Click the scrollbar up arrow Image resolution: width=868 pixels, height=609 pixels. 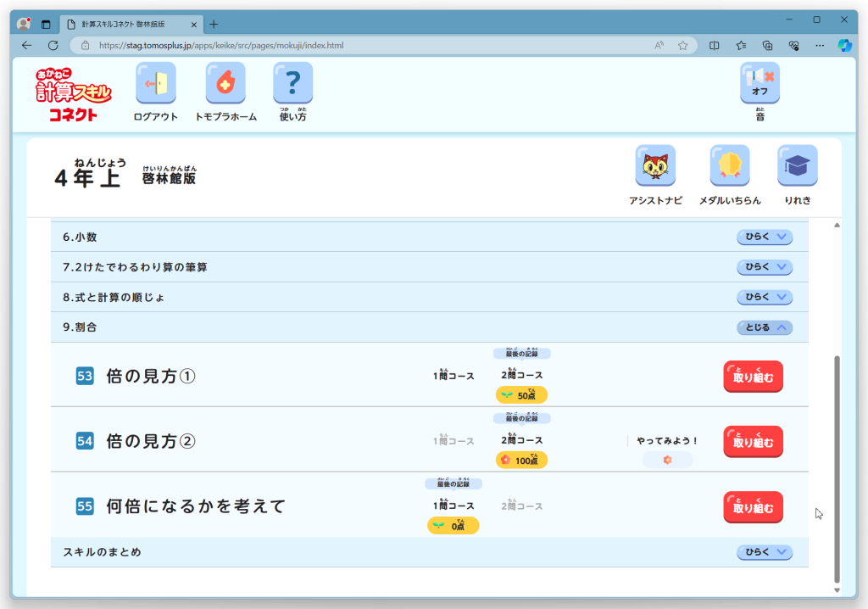click(837, 225)
